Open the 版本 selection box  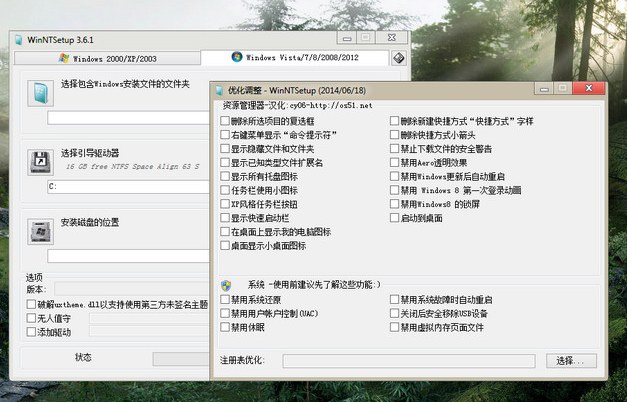(132, 289)
